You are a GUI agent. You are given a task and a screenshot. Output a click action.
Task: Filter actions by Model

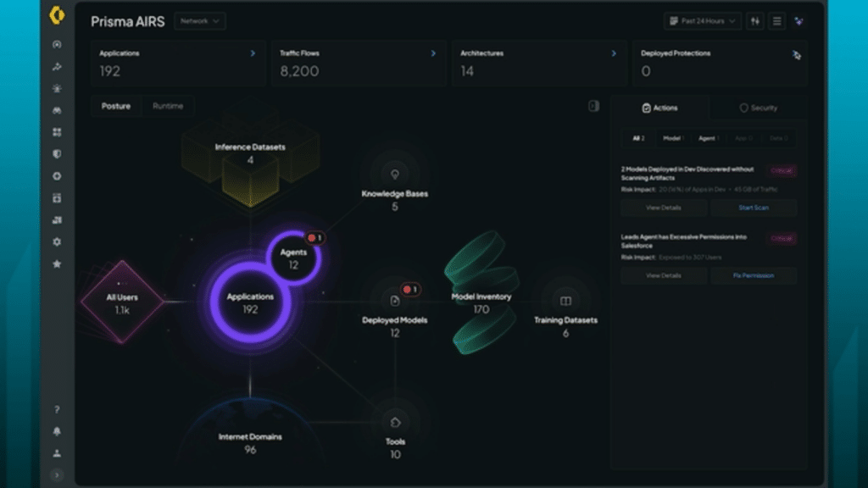673,138
